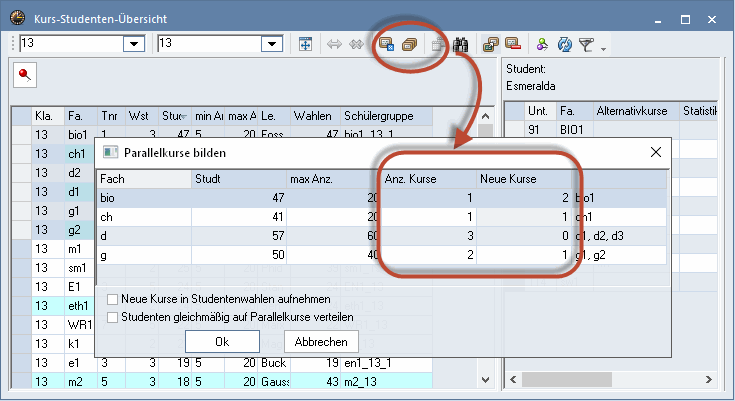Screen dimensions: 735x401
Task: Close the Parallelkurse bilden dialog
Action: [x=655, y=152]
